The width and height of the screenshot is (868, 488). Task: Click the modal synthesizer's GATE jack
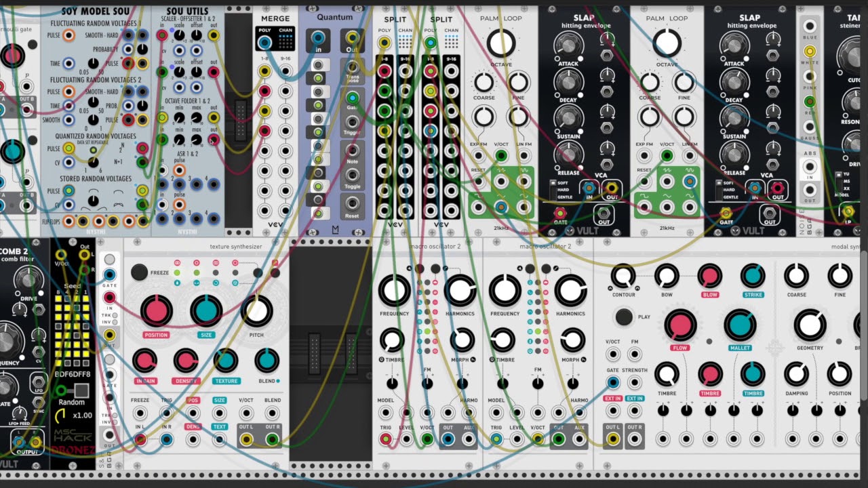[613, 382]
